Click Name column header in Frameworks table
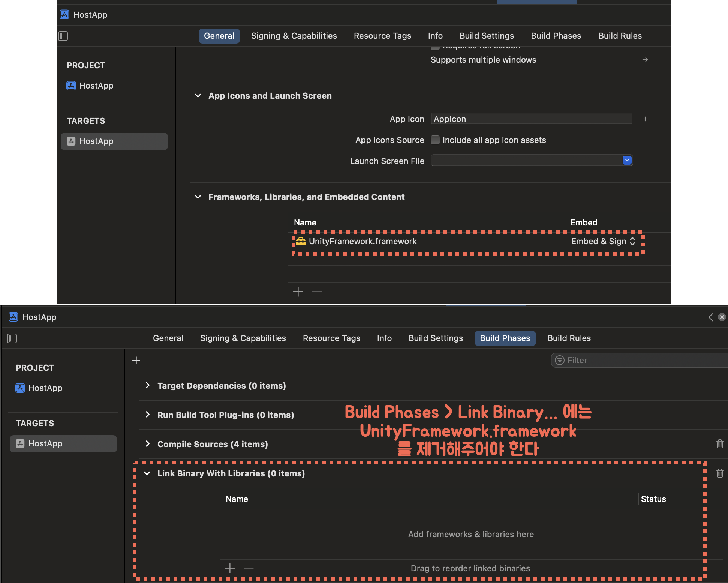Screen dimensions: 728x583 pyautogui.click(x=305, y=222)
